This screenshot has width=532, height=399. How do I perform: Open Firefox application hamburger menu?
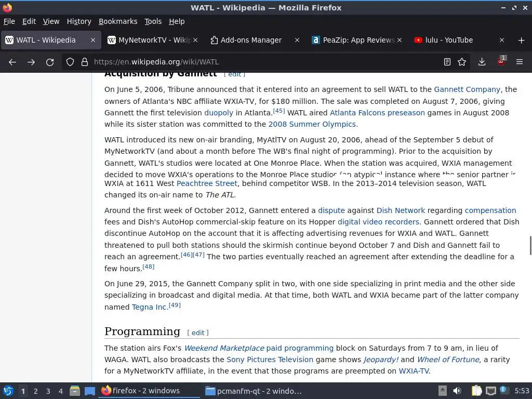pyautogui.click(x=520, y=62)
